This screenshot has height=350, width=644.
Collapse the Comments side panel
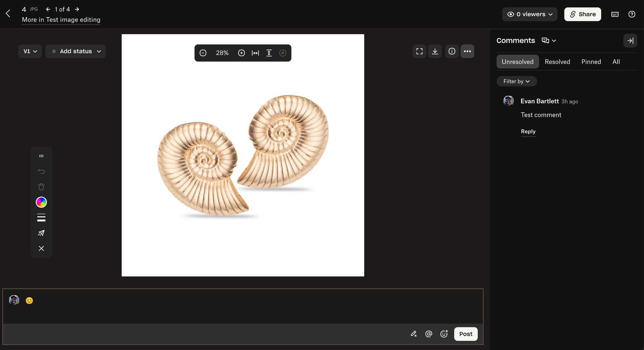point(630,41)
